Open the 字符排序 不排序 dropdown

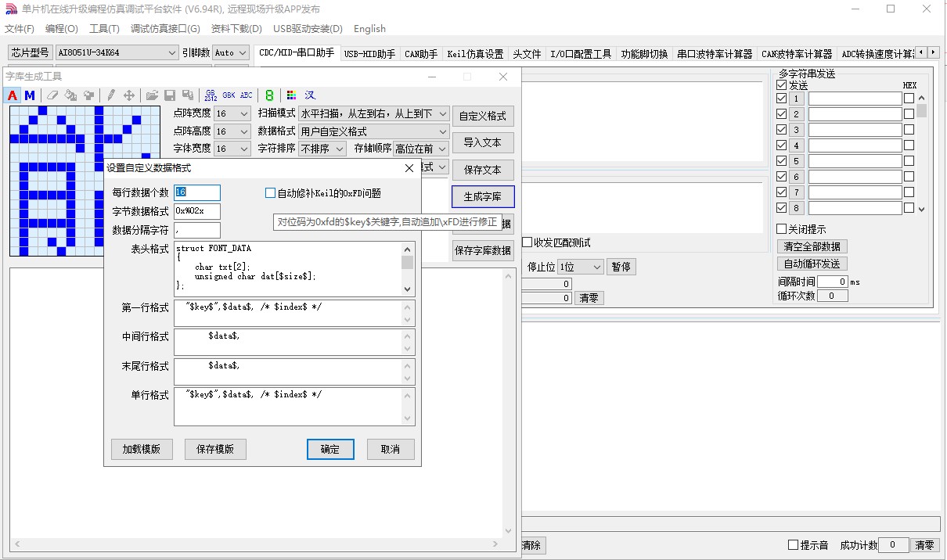(322, 149)
